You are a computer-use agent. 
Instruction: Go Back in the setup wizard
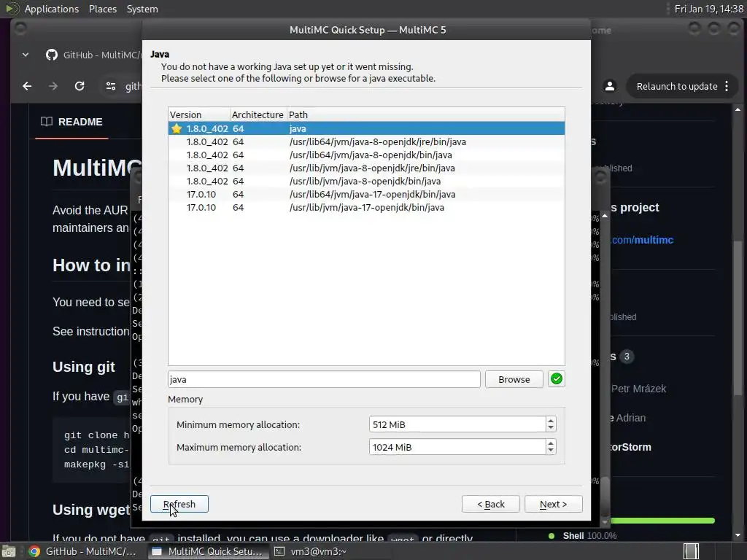click(491, 504)
